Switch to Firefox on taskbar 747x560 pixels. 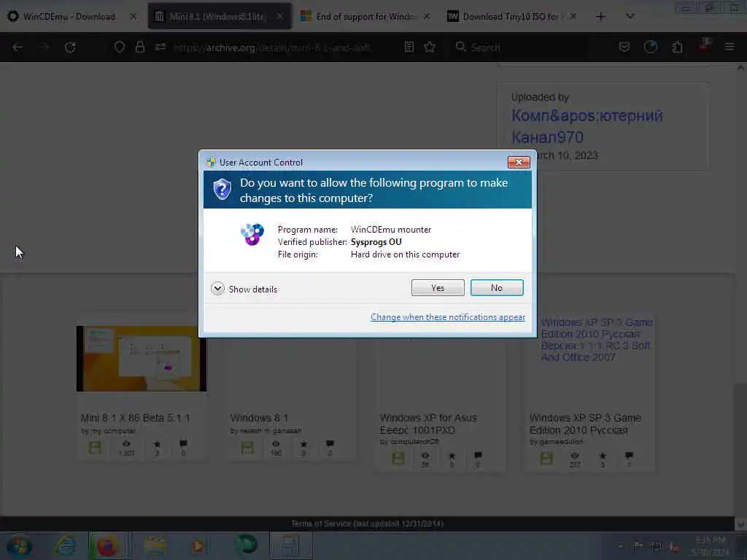(x=107, y=545)
